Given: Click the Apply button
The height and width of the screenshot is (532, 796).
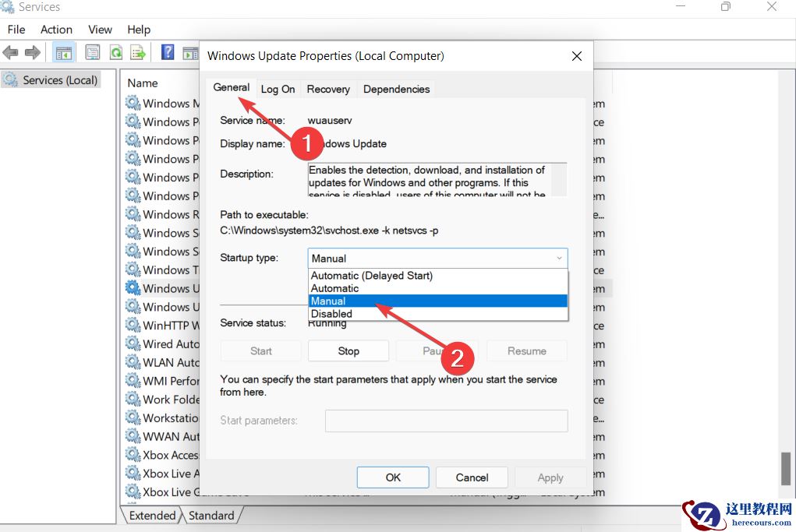Looking at the screenshot, I should click(x=550, y=477).
